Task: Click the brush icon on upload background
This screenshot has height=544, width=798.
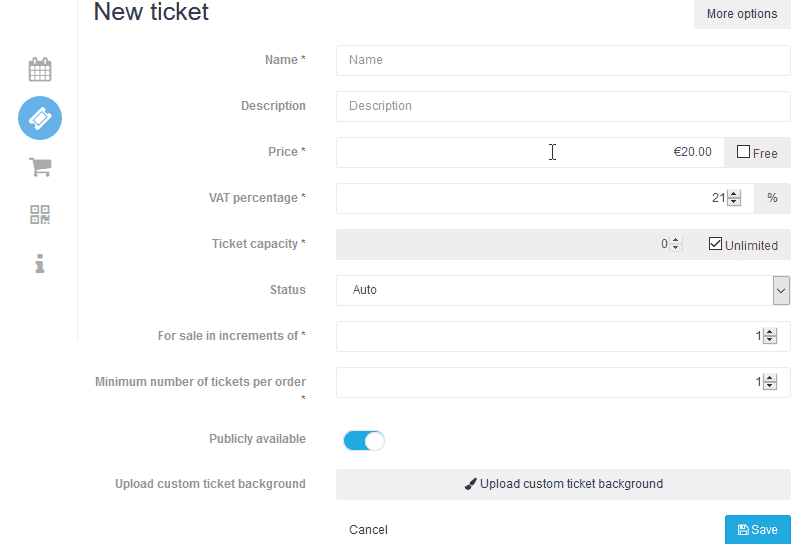Action: click(x=471, y=484)
